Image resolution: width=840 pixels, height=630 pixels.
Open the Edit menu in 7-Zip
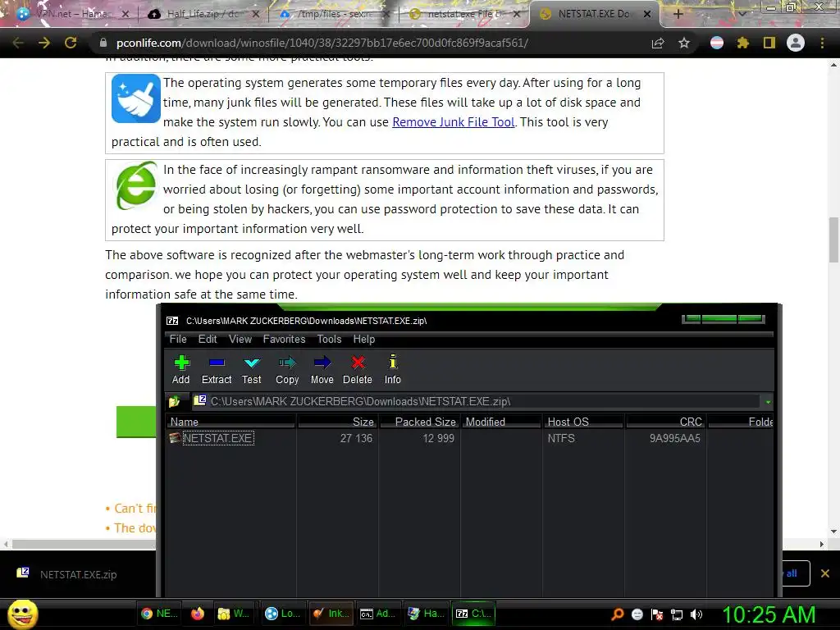click(x=208, y=339)
